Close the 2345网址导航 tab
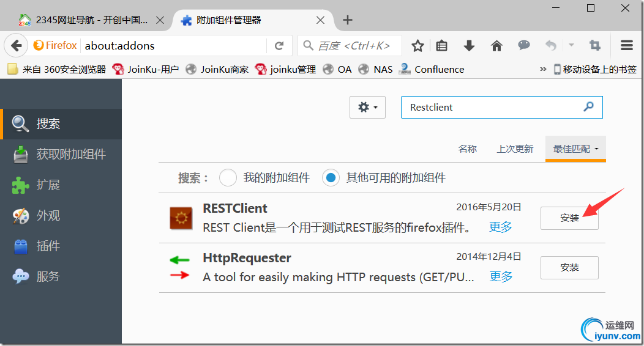Viewport: 644px width, 346px height. tap(160, 20)
